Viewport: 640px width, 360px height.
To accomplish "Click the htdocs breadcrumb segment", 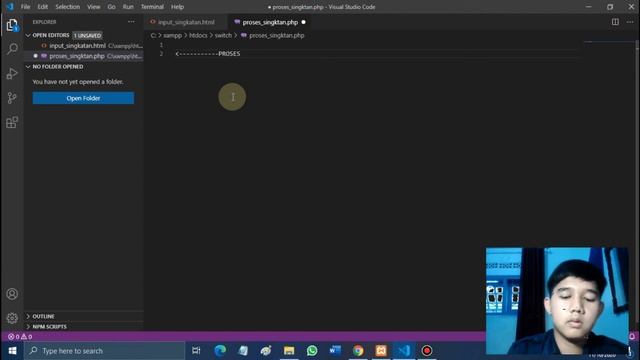I will click(198, 36).
